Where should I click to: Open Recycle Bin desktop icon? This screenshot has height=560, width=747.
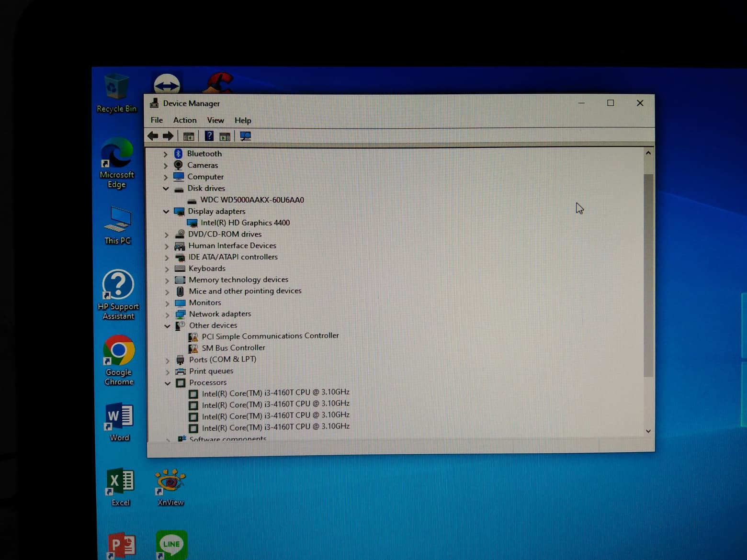[116, 93]
